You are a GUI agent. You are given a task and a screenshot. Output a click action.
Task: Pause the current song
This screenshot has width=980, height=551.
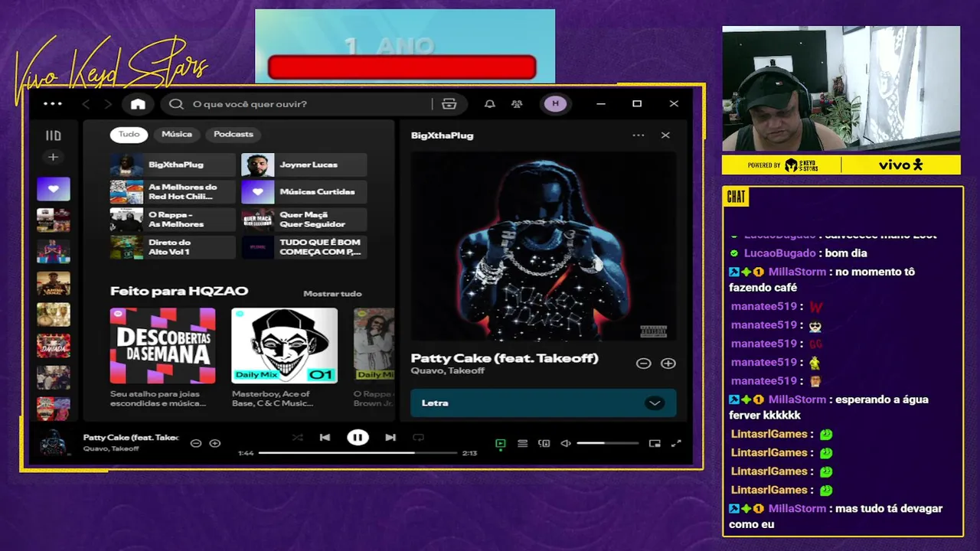358,438
